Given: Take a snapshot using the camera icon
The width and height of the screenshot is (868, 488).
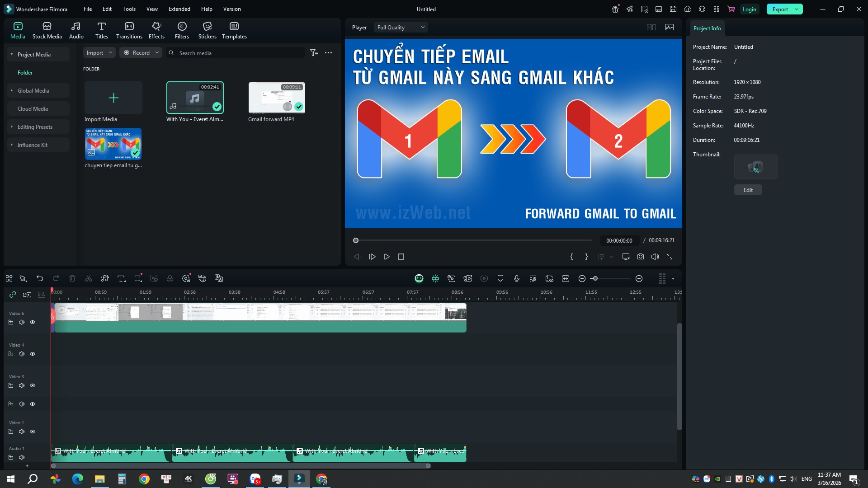Looking at the screenshot, I should (640, 256).
